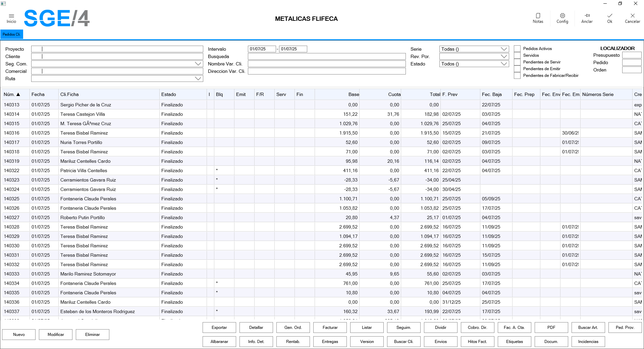Click the Intervalo start date field
Image resolution: width=644 pixels, height=349 pixels.
(262, 49)
